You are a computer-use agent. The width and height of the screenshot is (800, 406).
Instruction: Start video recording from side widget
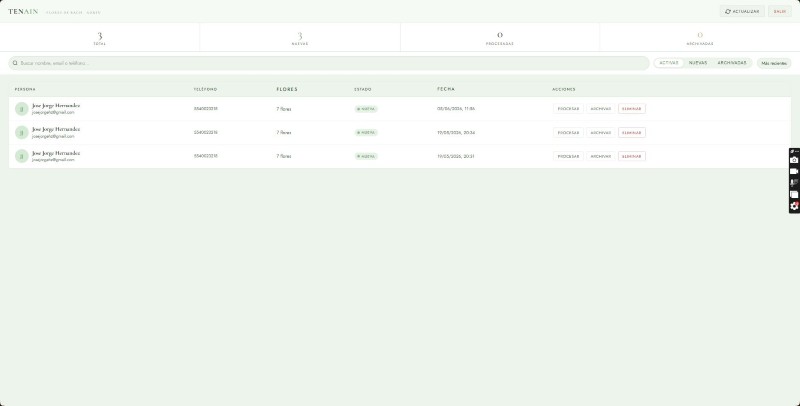click(794, 171)
